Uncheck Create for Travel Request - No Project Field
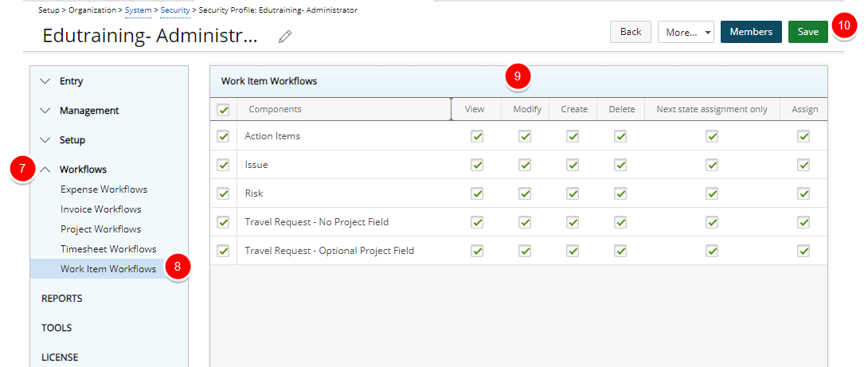Screen dimensions: 868x367 [573, 223]
